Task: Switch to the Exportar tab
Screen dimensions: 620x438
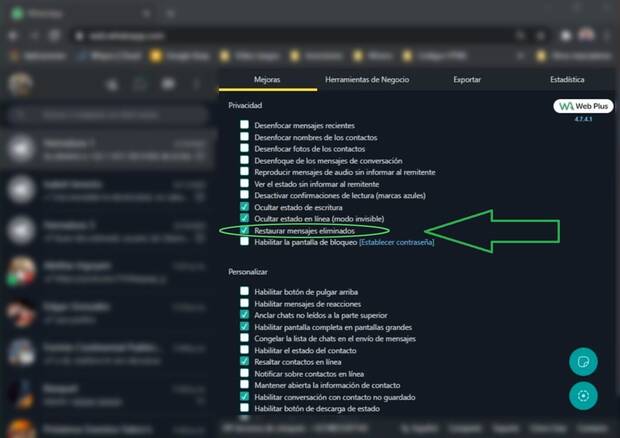Action: (467, 79)
